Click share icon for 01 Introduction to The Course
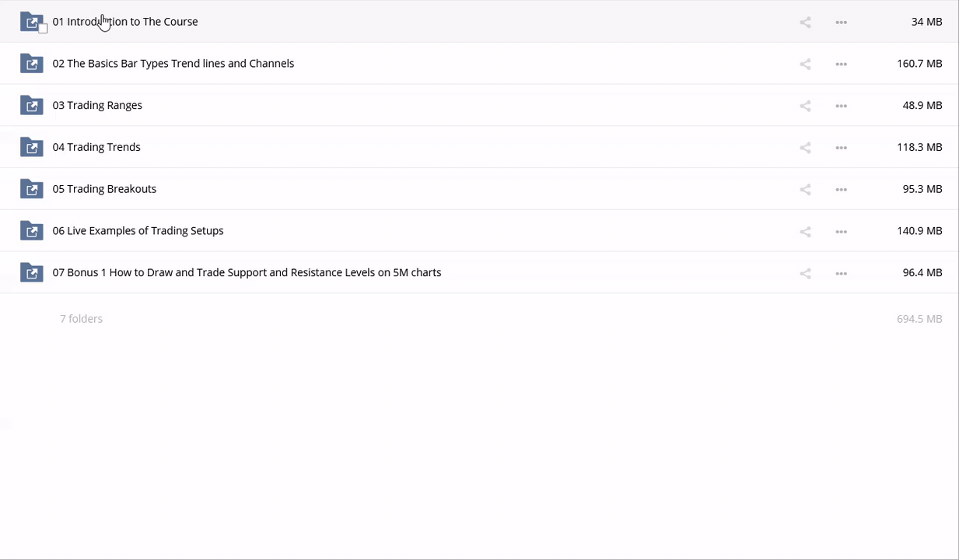 805,23
